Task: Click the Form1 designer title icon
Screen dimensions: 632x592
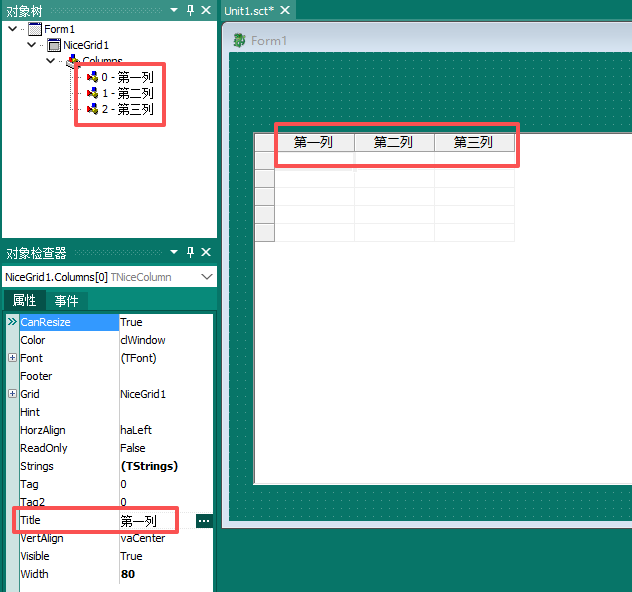Action: click(239, 40)
